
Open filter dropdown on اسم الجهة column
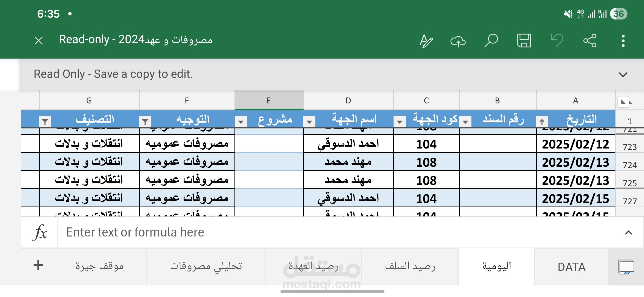(309, 121)
